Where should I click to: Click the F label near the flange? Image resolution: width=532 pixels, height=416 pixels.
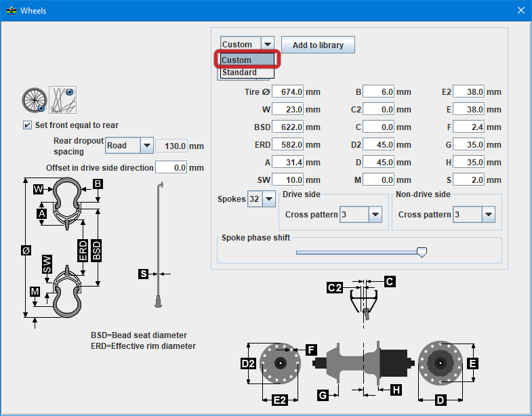coord(311,350)
